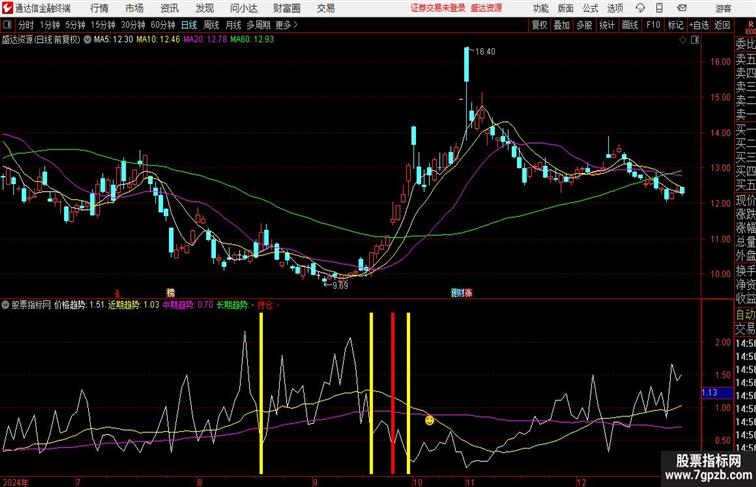The image size is (756, 487).
Task: Switch to the 60分钟 period tab
Action: [x=163, y=25]
